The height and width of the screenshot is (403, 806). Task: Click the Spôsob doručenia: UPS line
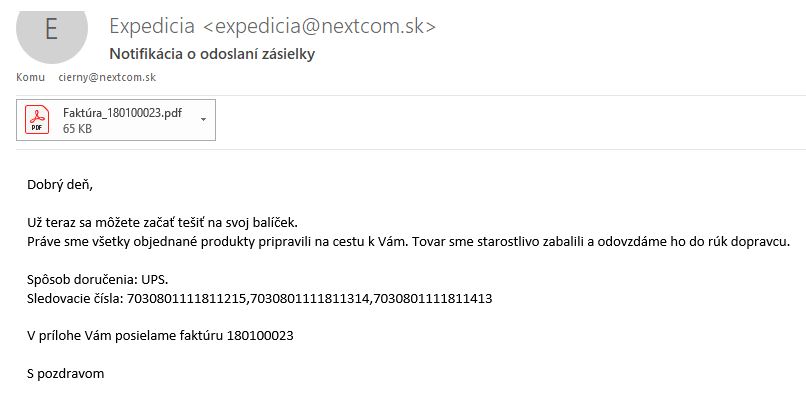[x=98, y=280]
